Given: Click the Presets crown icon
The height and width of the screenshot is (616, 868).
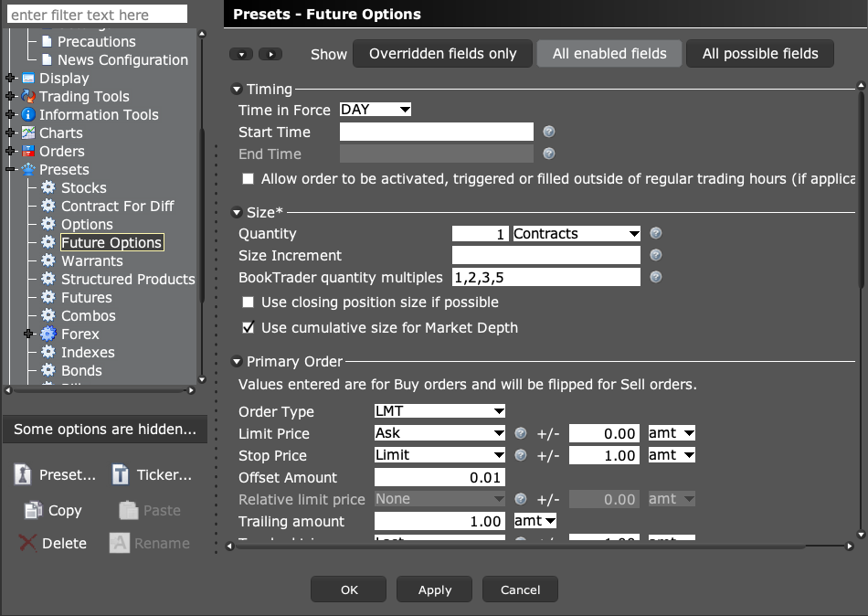Looking at the screenshot, I should click(28, 169).
